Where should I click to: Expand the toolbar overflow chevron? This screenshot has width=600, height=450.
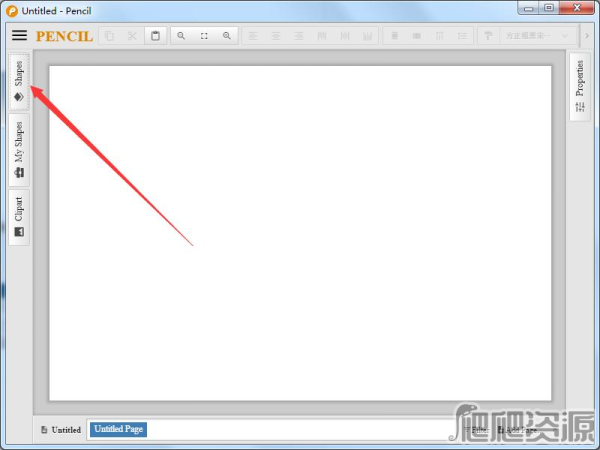click(x=587, y=36)
